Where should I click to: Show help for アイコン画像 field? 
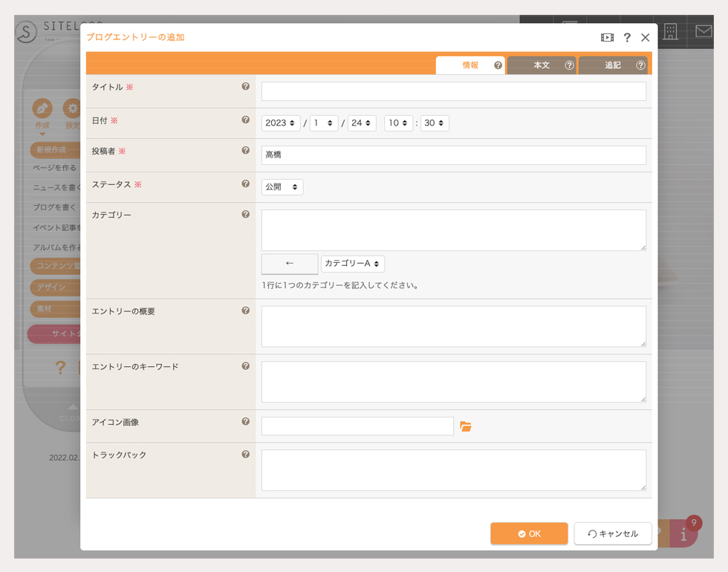tap(246, 422)
